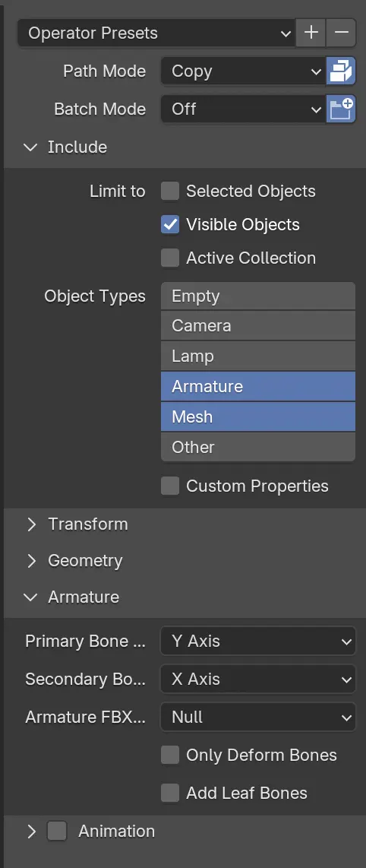
Task: Select Other in Object Types list
Action: point(258,447)
